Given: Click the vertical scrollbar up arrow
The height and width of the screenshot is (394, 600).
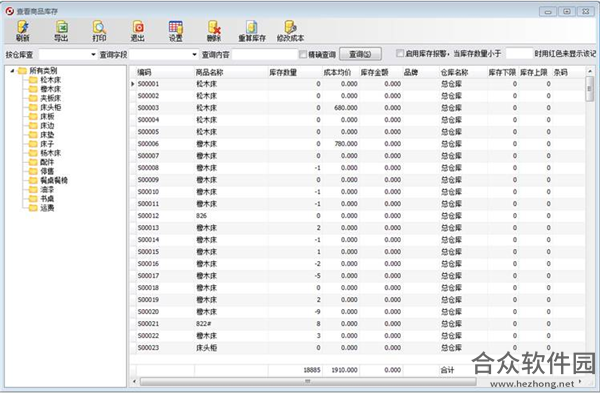Looking at the screenshot, I should (x=590, y=71).
